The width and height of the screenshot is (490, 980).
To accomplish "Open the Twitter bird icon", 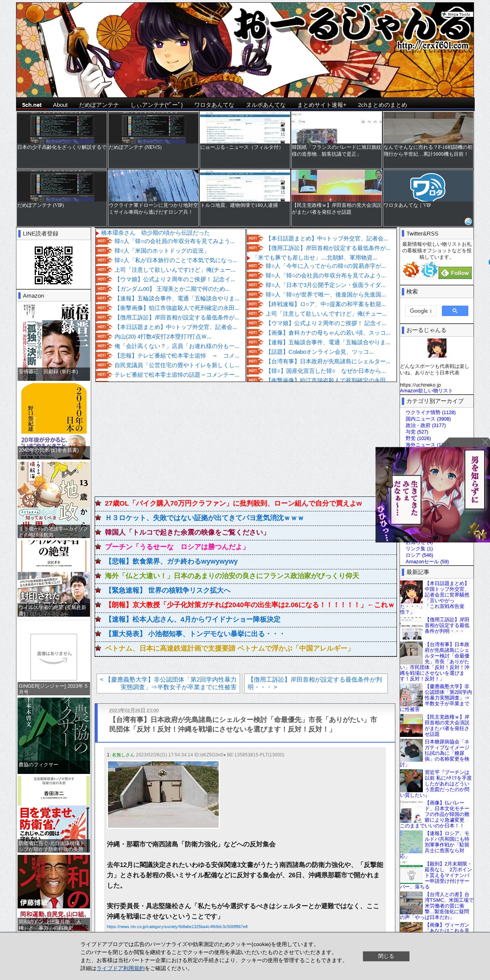I will [x=429, y=270].
